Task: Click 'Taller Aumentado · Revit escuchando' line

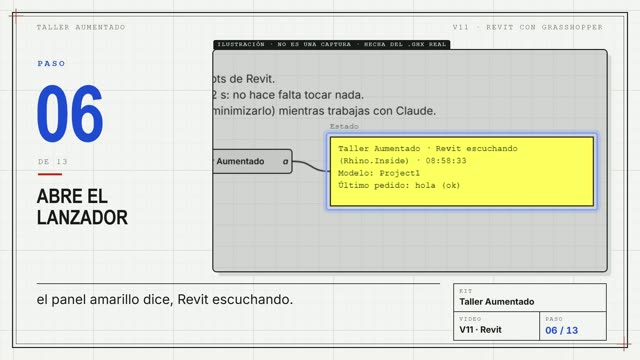Action: point(428,149)
